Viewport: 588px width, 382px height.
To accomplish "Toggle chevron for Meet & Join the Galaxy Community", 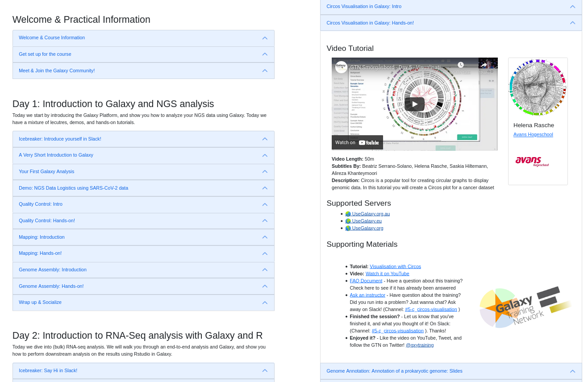I will 265,71.
